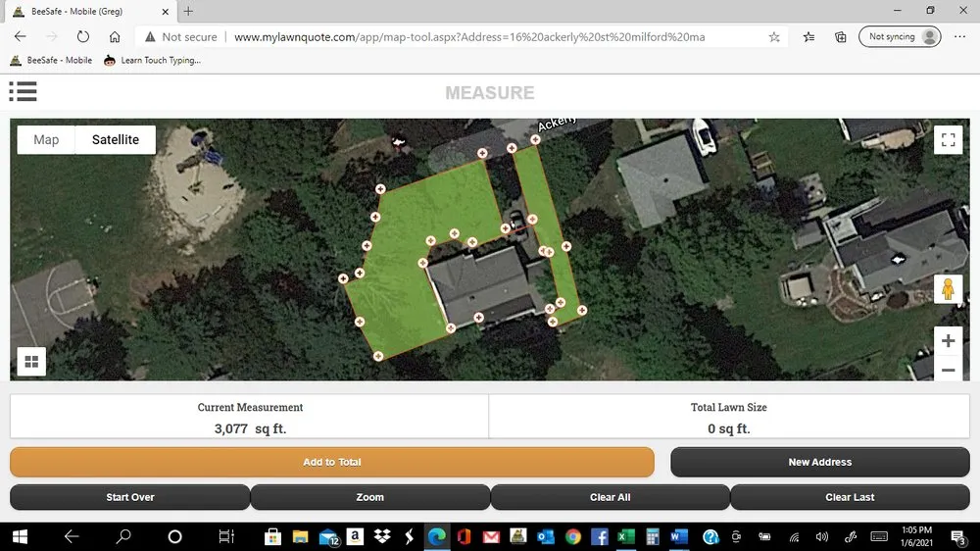
Task: Click the Clear All button
Action: click(610, 497)
